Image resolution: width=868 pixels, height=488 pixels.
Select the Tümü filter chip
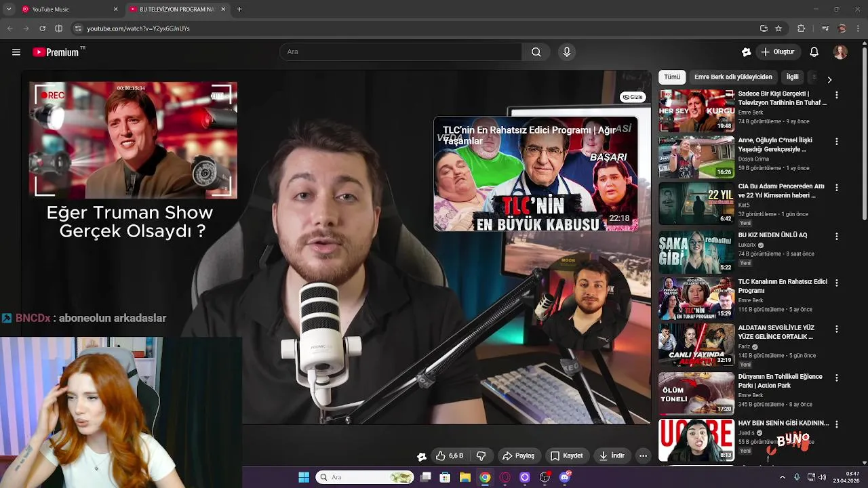[x=672, y=77]
